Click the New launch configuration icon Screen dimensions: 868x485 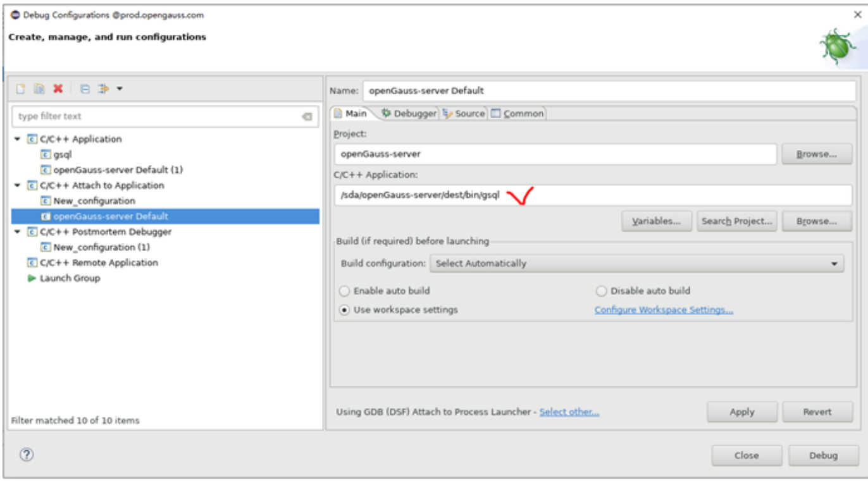tap(21, 89)
